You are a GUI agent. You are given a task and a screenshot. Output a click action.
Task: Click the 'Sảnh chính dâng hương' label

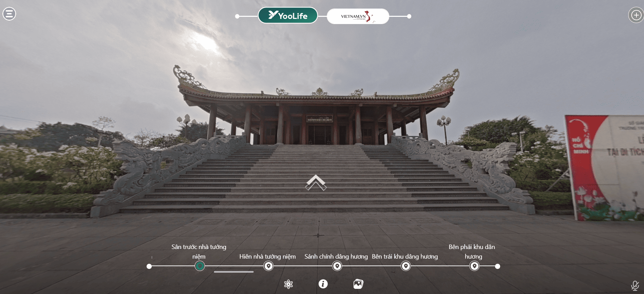[336, 257]
